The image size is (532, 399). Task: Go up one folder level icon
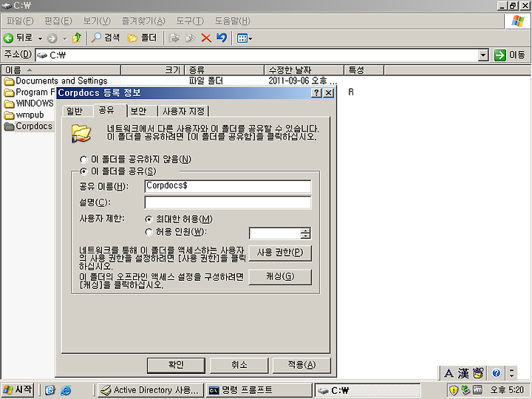coord(77,38)
